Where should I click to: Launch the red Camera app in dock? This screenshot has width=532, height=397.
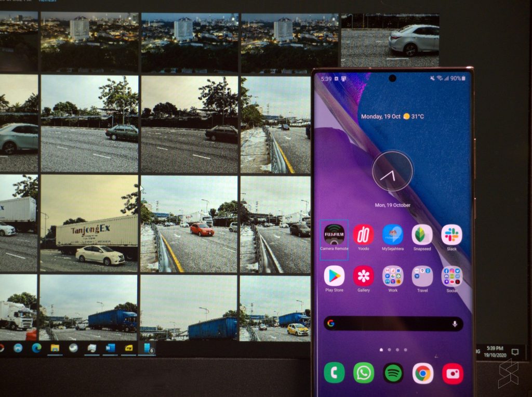tap(453, 373)
